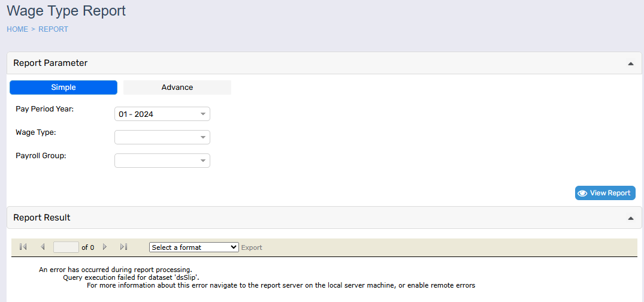Image resolution: width=644 pixels, height=302 pixels.
Task: Switch to the Simple tab
Action: (64, 87)
